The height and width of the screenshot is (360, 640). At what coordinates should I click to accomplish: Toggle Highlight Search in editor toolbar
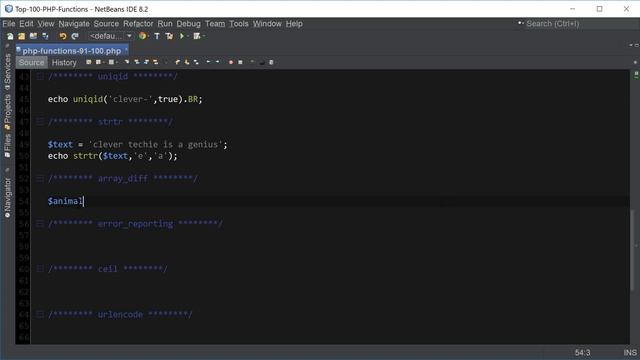point(156,62)
